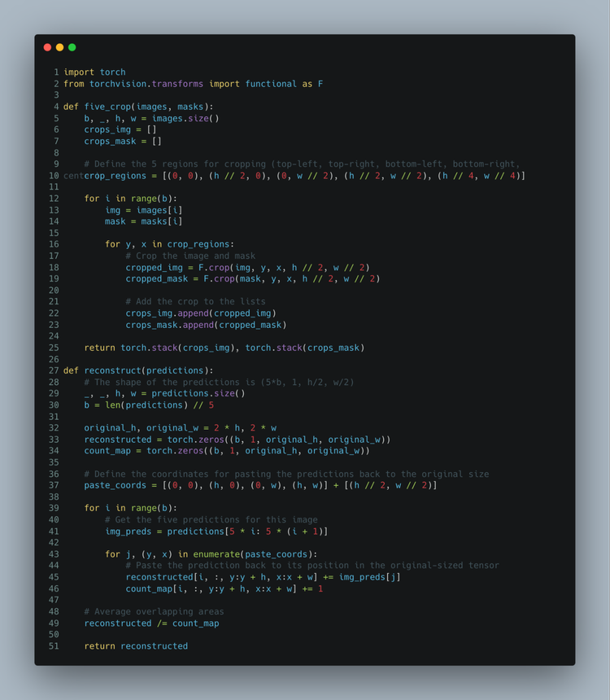
Task: Click 'cropped_mask = F.crop' line
Action: pyautogui.click(x=252, y=279)
